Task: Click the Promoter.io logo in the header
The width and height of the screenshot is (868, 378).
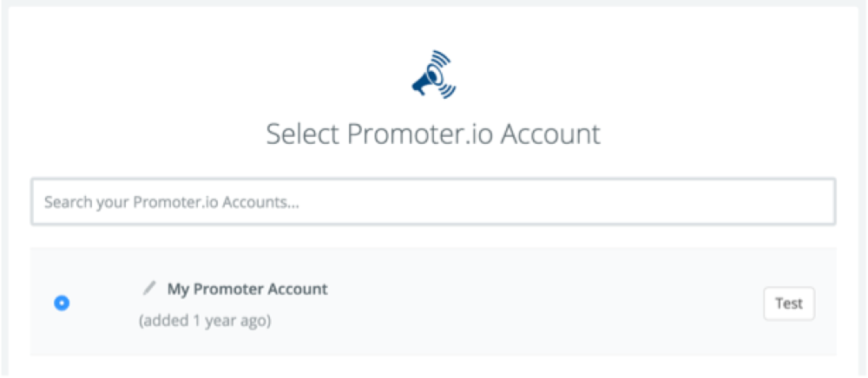Action: pos(433,77)
